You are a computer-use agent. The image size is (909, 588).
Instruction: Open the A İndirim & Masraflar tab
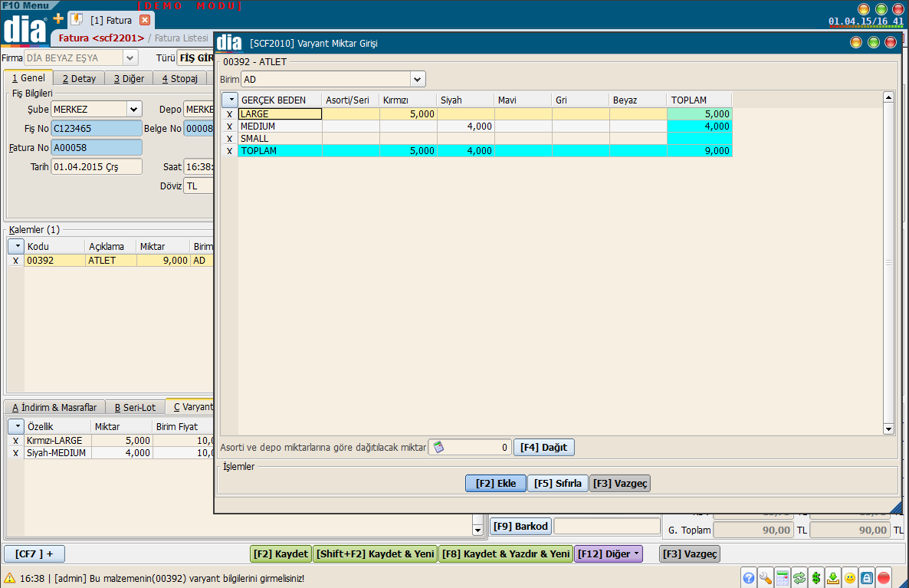[x=54, y=407]
